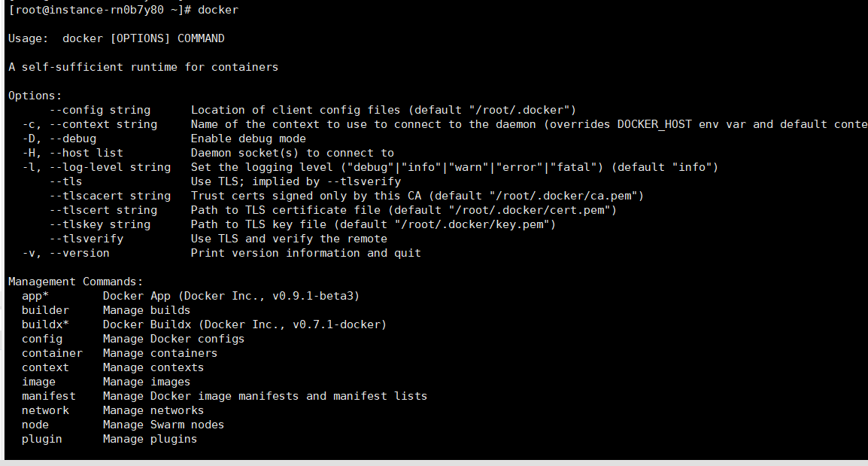Click the --tlsverify option text
Viewport: 868px width, 466px height.
pos(86,239)
